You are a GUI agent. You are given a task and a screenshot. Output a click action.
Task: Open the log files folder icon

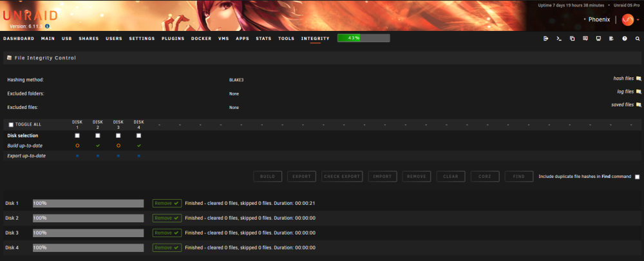[638, 92]
